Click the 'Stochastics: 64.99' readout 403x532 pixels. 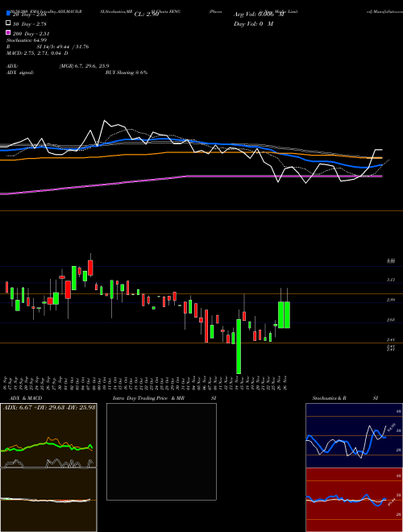[x=27, y=40]
